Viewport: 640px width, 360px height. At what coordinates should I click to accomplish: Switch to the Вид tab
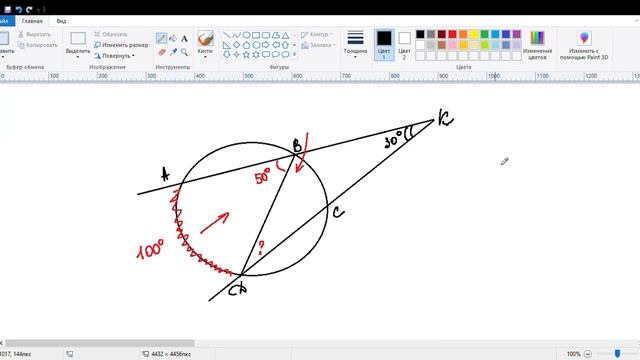(61, 21)
